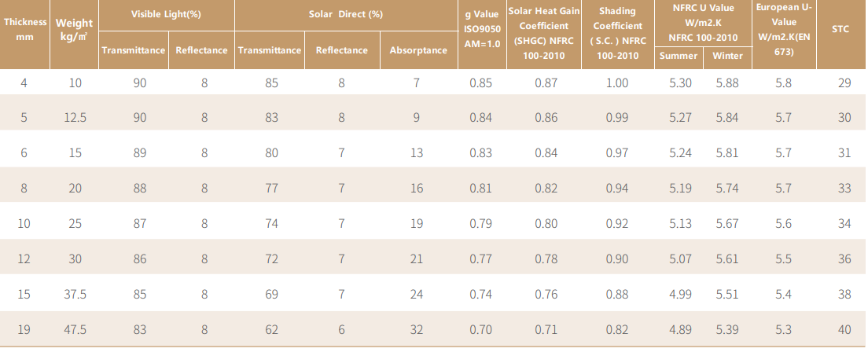The height and width of the screenshot is (352, 868).
Task: Click the Absorptance sub-header
Action: tap(418, 50)
